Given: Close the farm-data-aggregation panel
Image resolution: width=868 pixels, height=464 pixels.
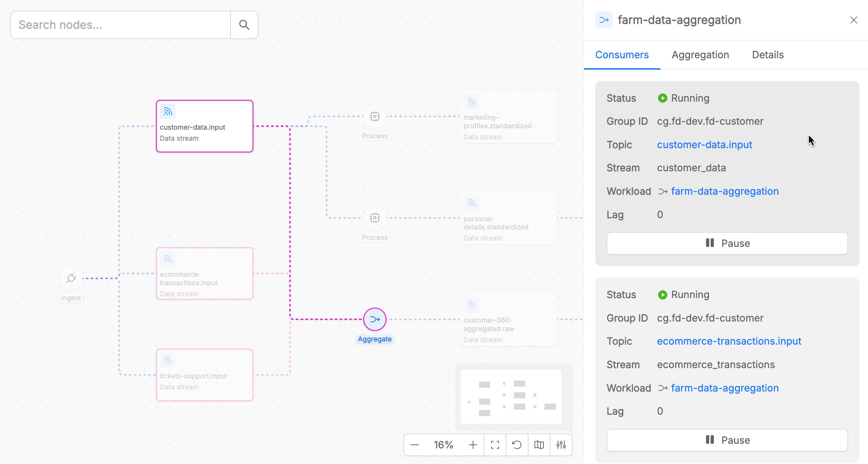Looking at the screenshot, I should [853, 20].
